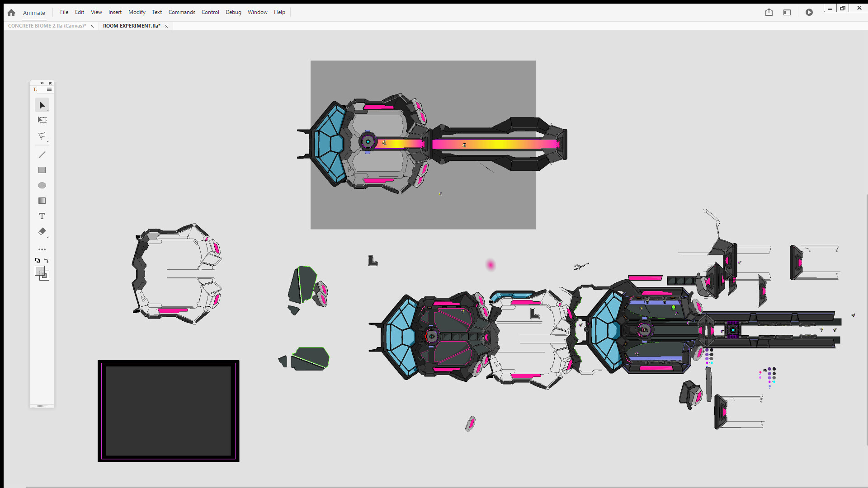Select the Line tool
Image resolution: width=868 pixels, height=488 pixels.
(x=42, y=155)
